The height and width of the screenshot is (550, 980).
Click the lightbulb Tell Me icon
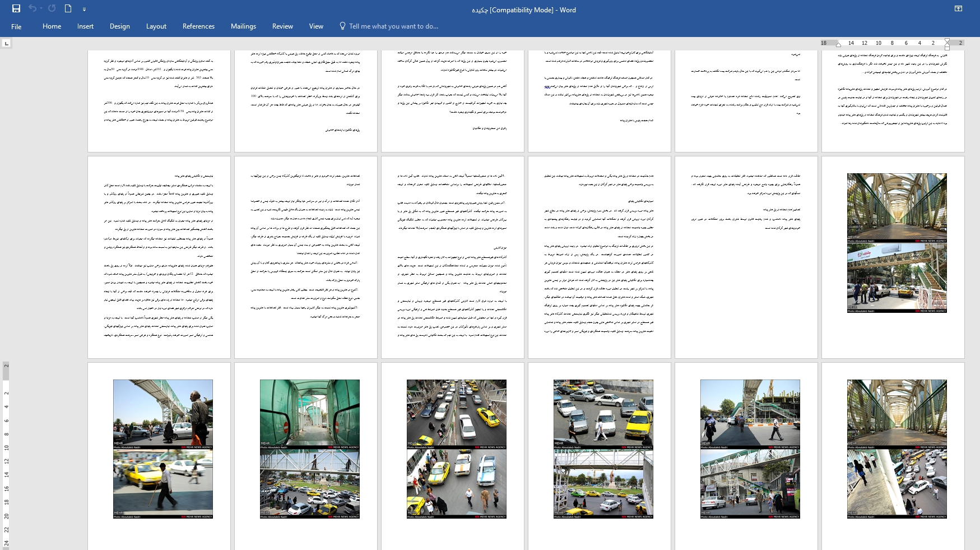(342, 26)
